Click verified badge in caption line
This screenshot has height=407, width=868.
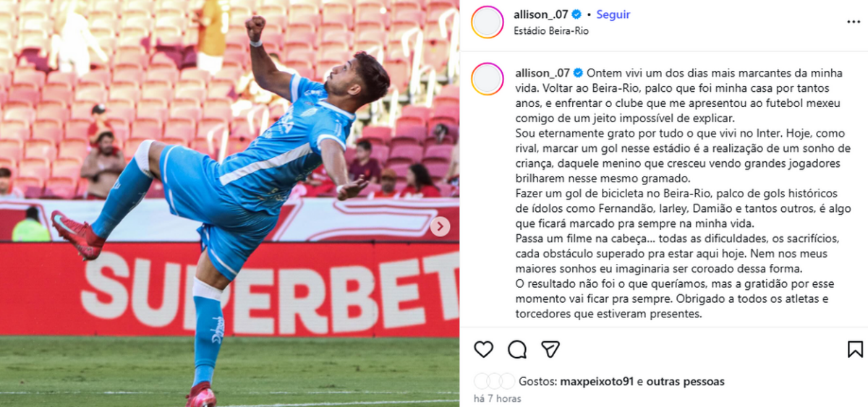[578, 72]
